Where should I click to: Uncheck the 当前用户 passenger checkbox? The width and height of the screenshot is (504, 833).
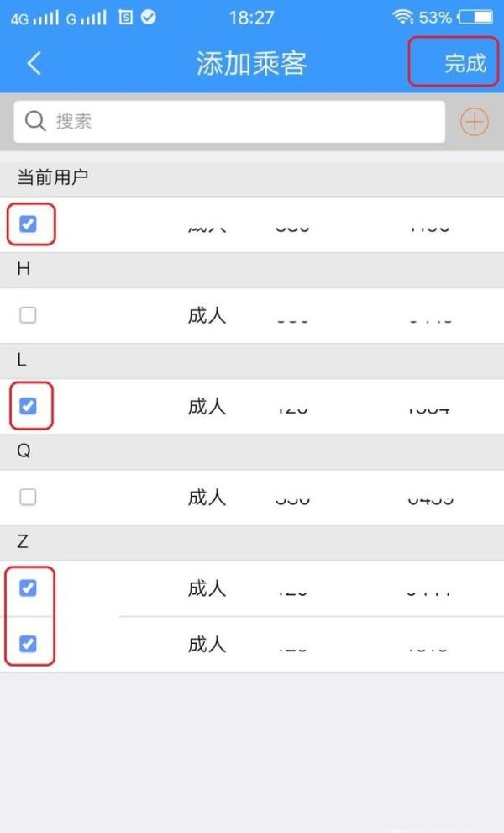point(28,224)
